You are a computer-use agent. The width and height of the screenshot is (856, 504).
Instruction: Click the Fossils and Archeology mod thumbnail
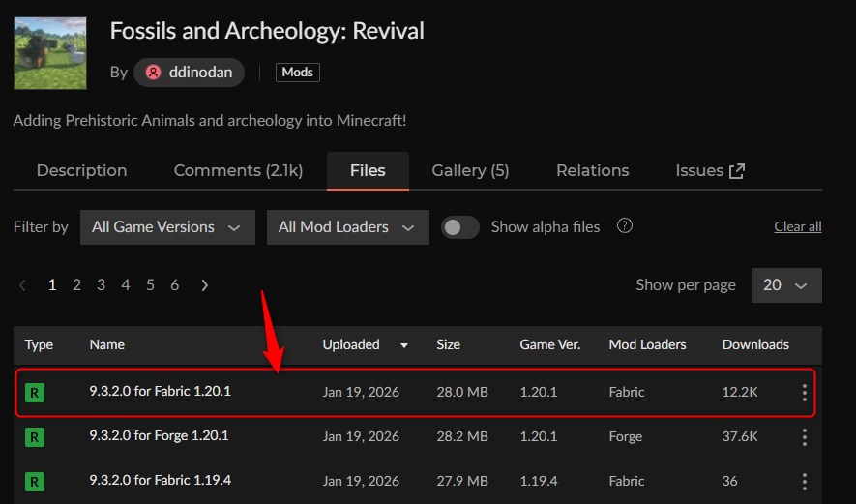coord(50,53)
